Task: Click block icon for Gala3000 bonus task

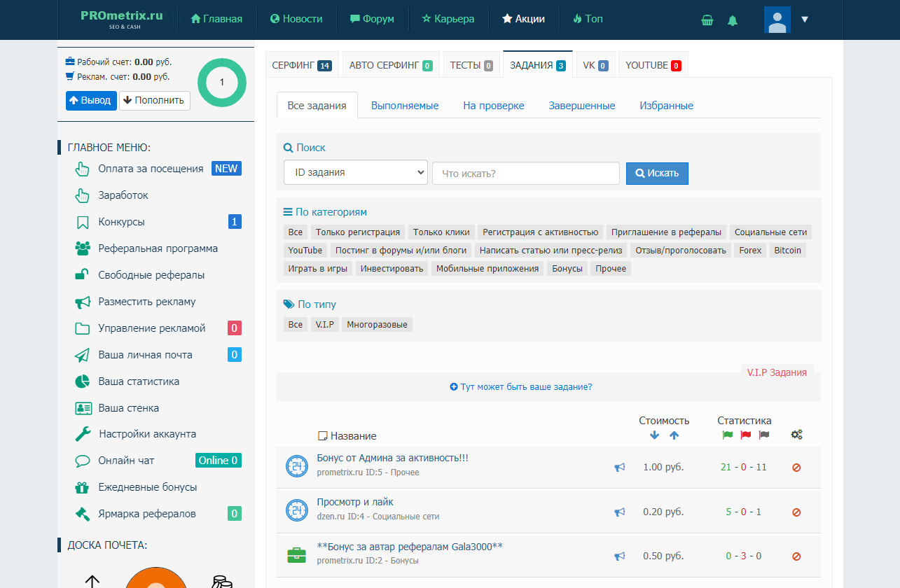Action: point(796,556)
